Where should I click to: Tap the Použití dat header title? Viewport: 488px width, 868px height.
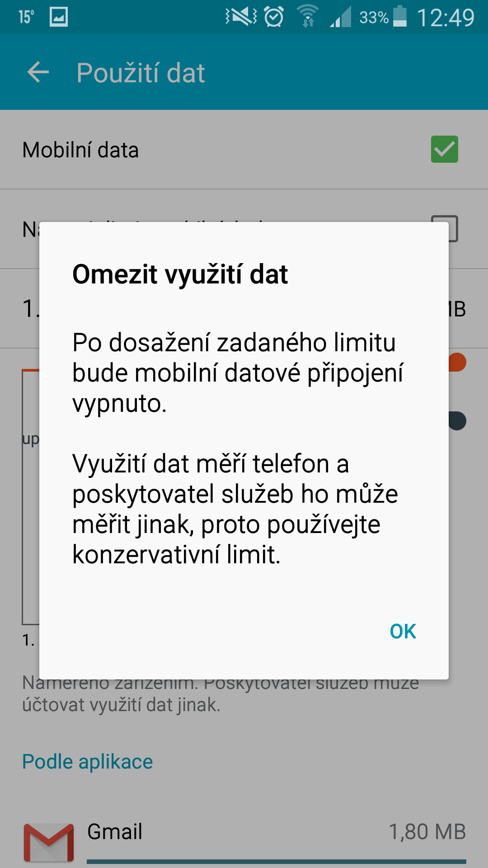point(141,73)
